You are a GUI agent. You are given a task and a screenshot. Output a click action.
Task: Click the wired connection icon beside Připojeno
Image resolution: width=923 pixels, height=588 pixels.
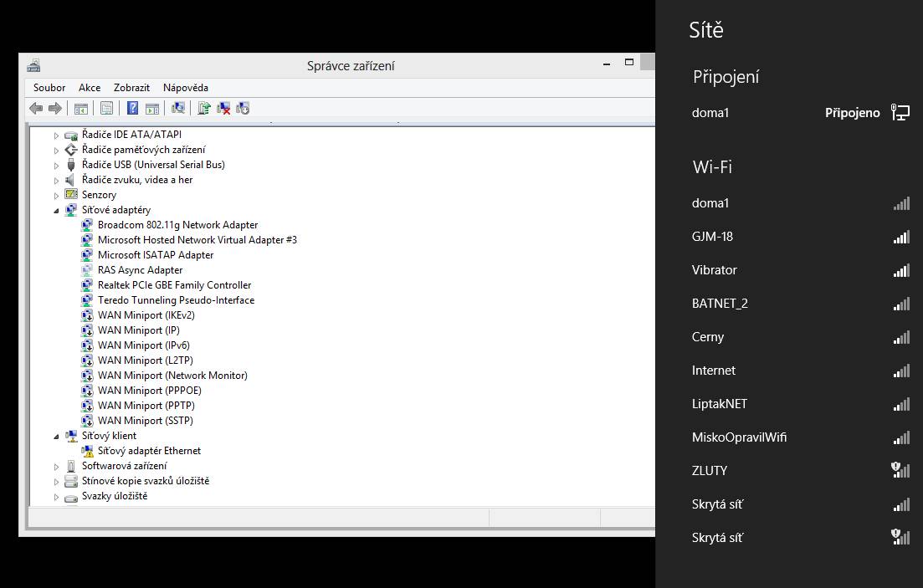coord(900,112)
